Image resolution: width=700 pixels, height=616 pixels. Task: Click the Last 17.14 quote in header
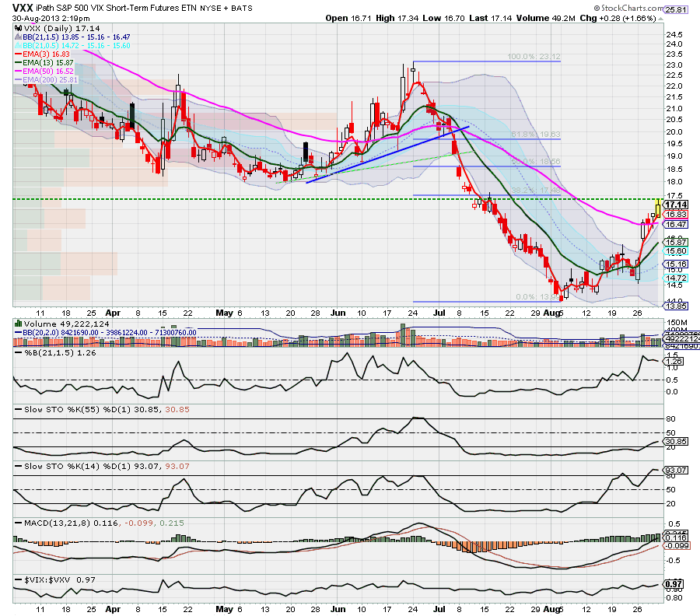coord(490,19)
